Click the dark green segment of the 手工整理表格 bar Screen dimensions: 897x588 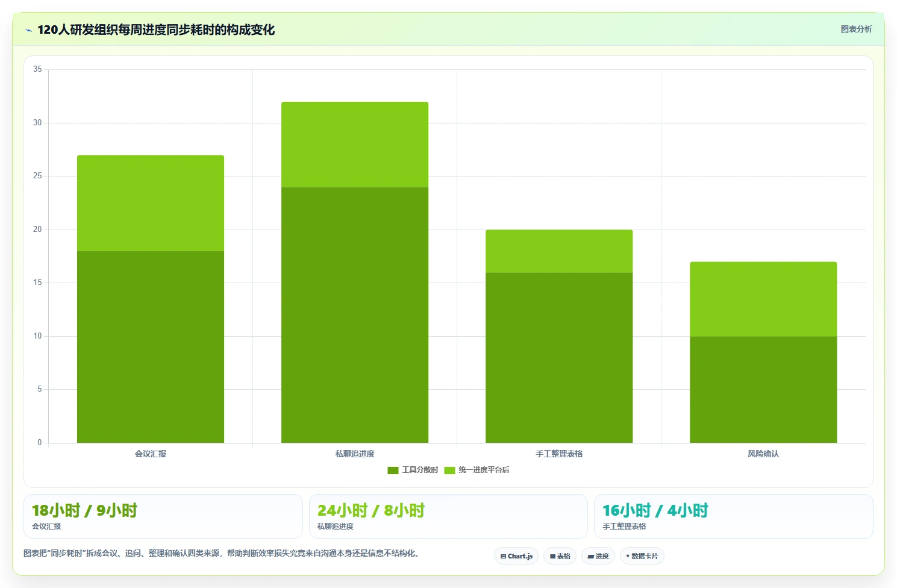tap(559, 358)
